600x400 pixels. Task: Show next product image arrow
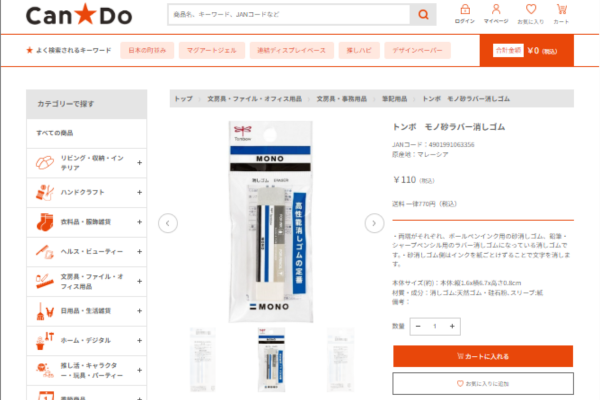[x=374, y=223]
